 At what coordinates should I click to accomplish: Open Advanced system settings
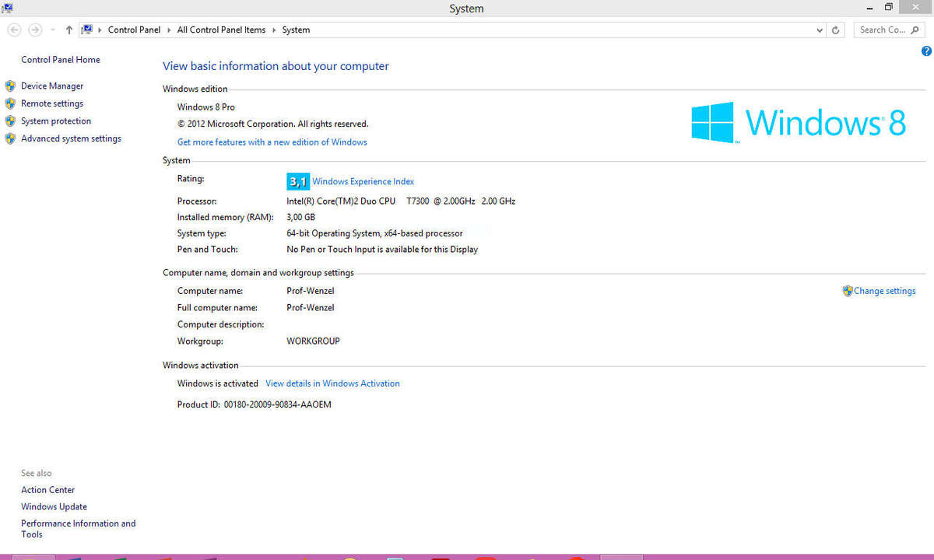(71, 138)
